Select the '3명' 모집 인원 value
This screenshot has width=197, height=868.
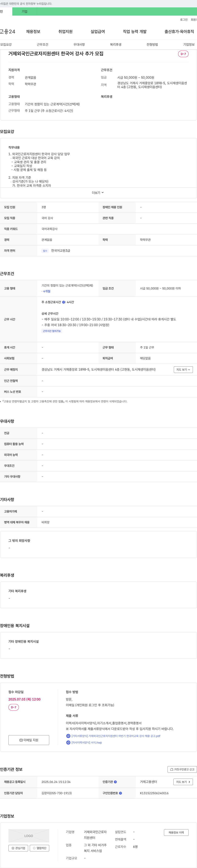coord(44,207)
